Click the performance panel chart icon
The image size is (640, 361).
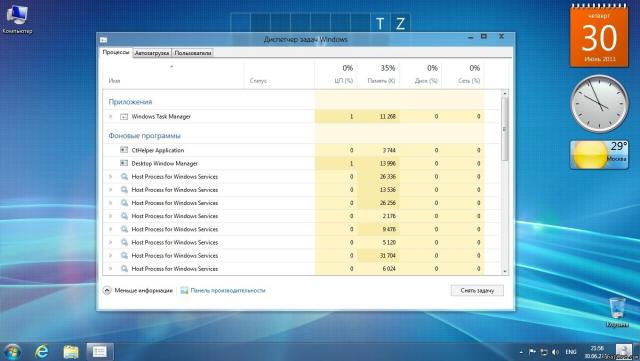[x=184, y=290]
